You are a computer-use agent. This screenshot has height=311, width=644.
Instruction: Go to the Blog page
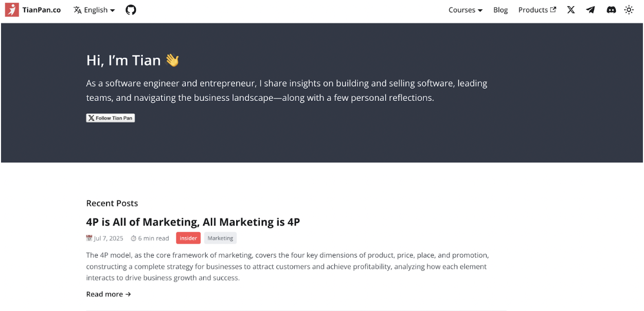(500, 10)
